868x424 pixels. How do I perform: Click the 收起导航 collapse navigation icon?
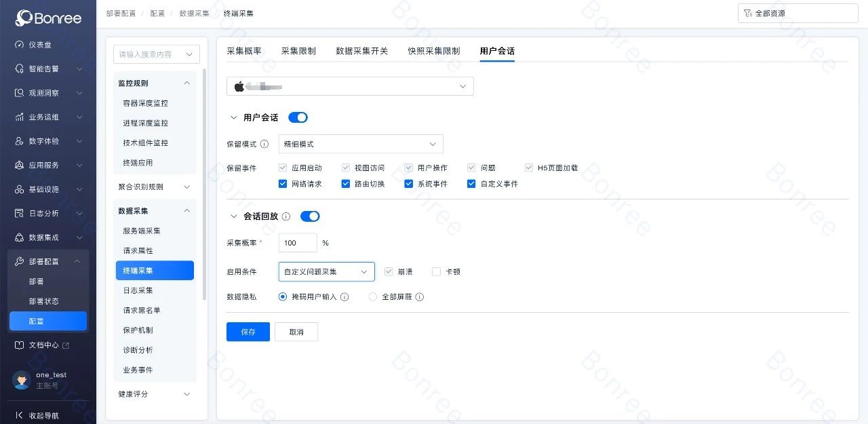pyautogui.click(x=20, y=415)
